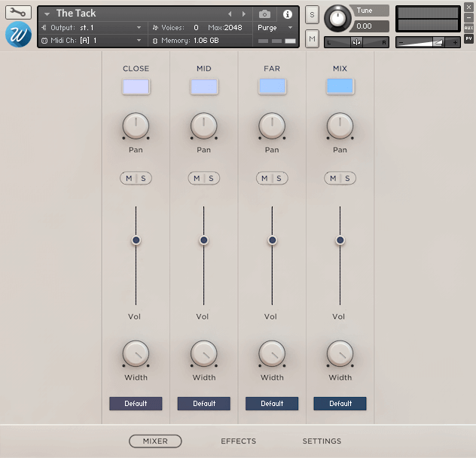Open the instrument info icon
Viewport: 476px width, 458px height.
tap(287, 14)
